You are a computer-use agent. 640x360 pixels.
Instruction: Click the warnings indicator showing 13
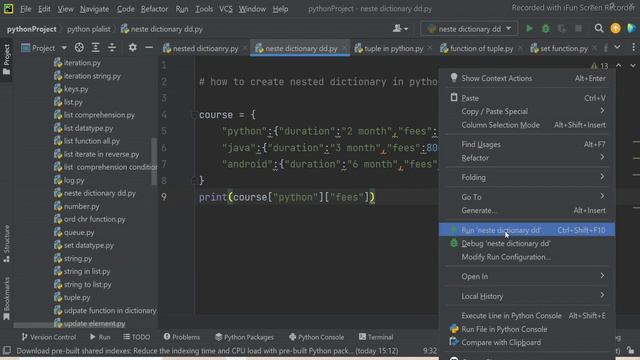pos(599,66)
